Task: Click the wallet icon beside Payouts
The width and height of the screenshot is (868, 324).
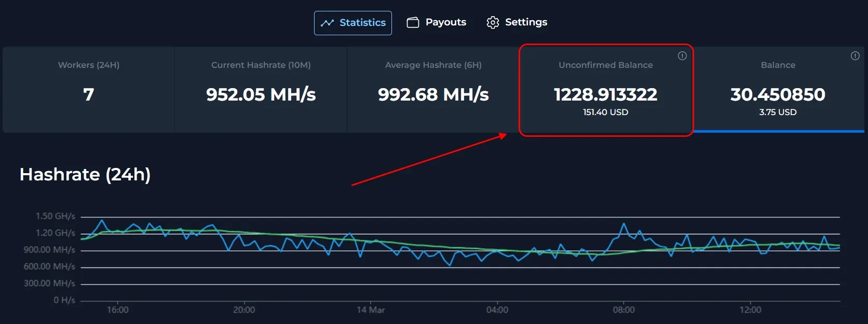Action: point(413,22)
